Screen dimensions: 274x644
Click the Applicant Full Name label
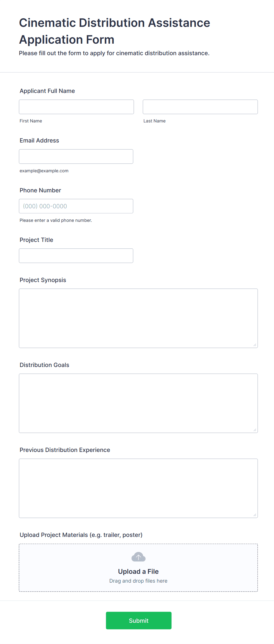47,91
